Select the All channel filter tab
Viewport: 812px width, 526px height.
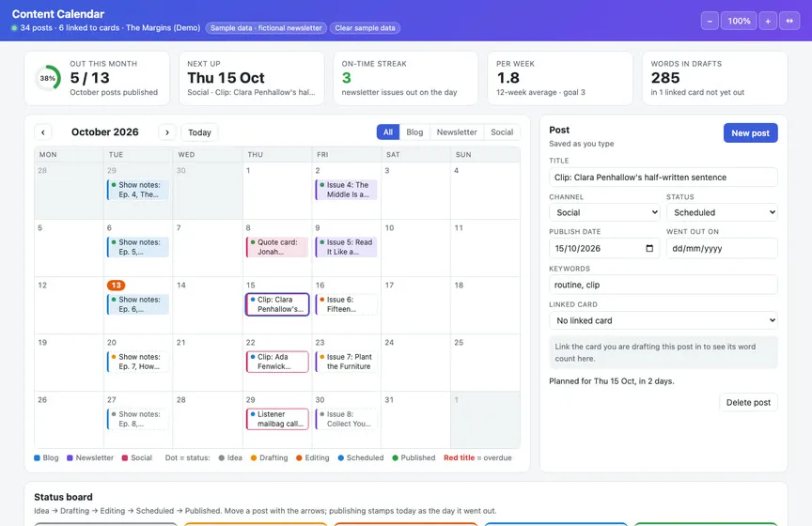(388, 132)
